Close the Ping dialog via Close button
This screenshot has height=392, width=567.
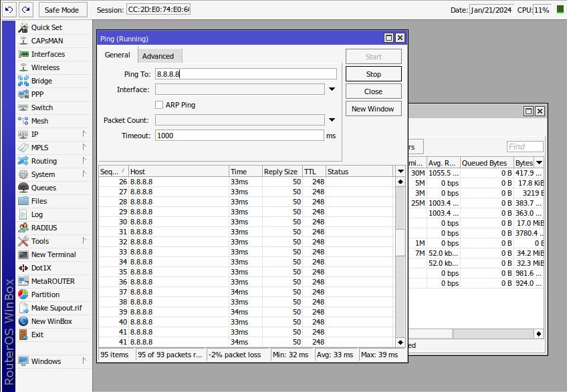pos(374,91)
